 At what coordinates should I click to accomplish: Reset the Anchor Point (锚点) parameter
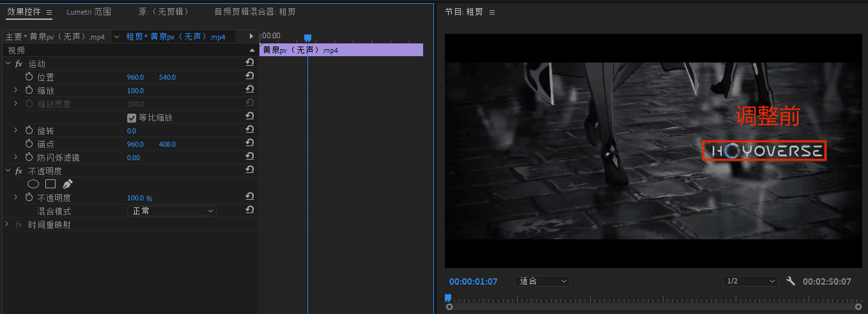coord(250,144)
